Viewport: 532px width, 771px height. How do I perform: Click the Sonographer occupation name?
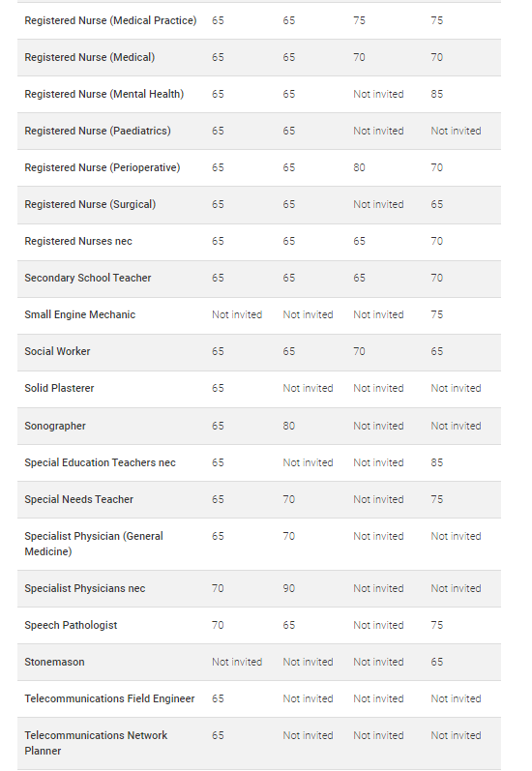click(55, 426)
